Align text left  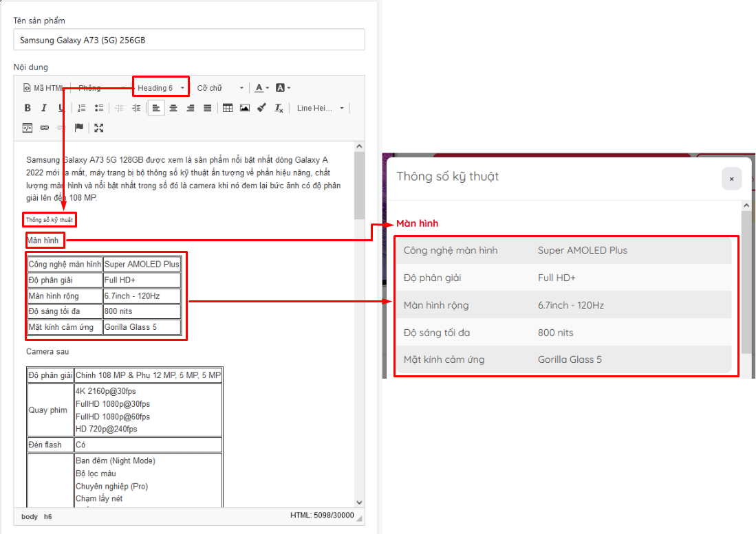tap(156, 108)
